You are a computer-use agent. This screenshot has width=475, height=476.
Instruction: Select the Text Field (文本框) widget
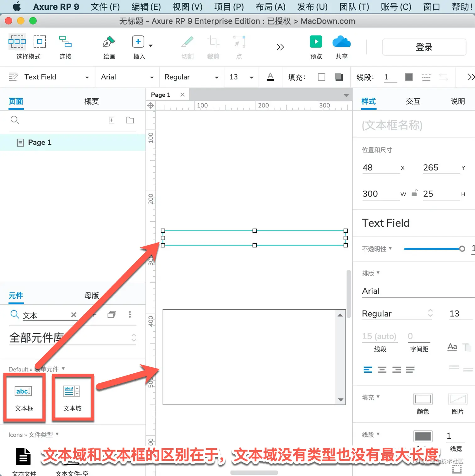tap(24, 398)
